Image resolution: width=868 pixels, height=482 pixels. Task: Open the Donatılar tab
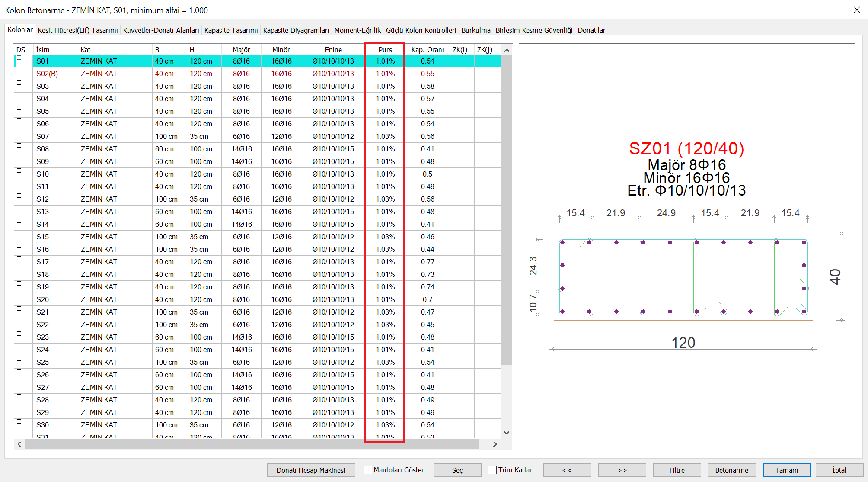click(x=591, y=30)
